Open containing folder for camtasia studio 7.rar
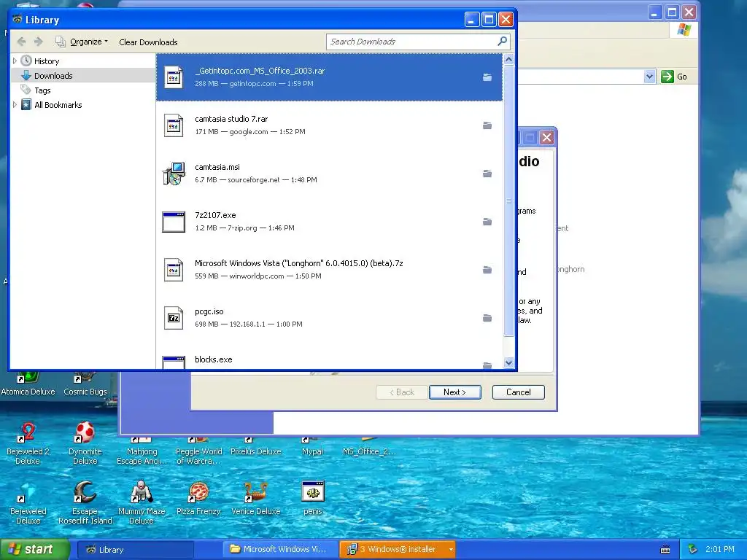The height and width of the screenshot is (560, 747). pos(487,125)
